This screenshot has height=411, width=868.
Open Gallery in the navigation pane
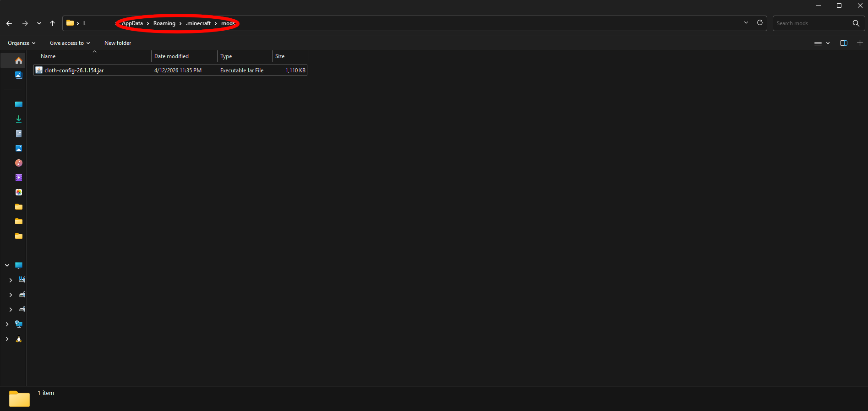[18, 75]
